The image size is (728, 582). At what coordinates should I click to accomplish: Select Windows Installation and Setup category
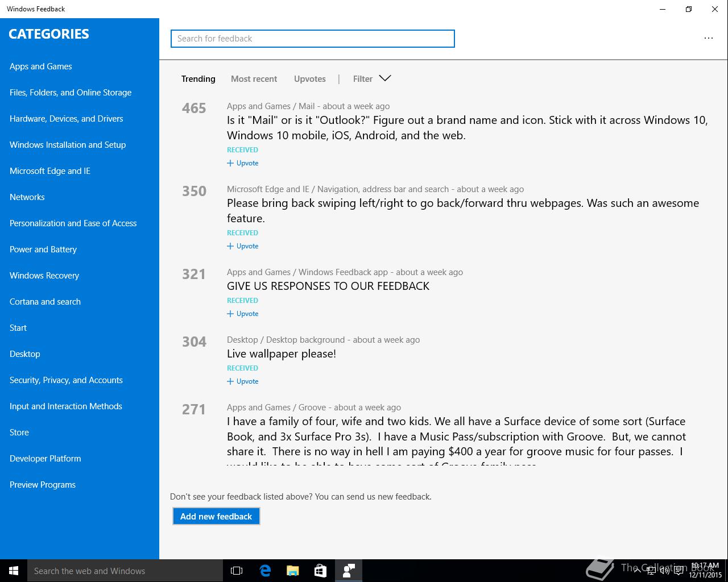click(x=68, y=145)
